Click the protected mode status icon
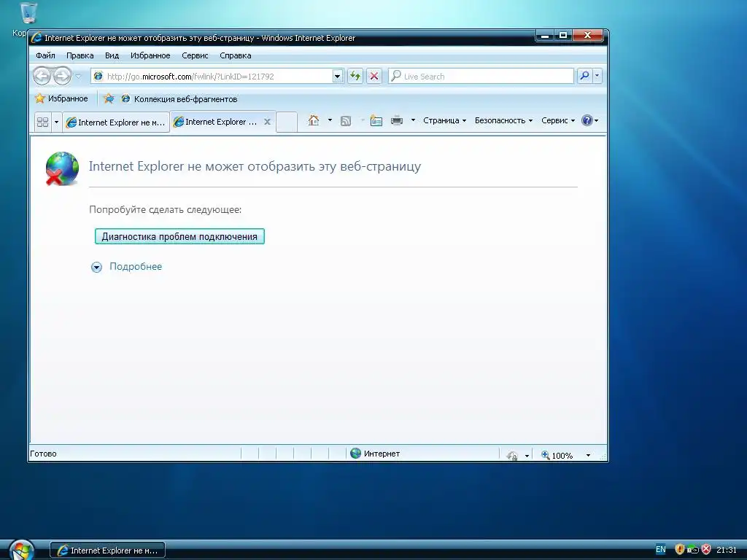747x560 pixels. pos(512,456)
